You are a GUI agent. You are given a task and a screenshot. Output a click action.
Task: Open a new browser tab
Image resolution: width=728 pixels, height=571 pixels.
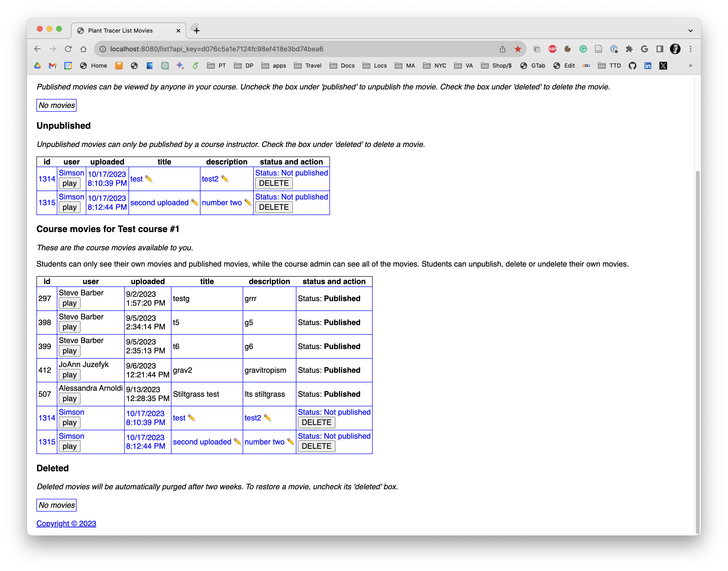coord(197,30)
